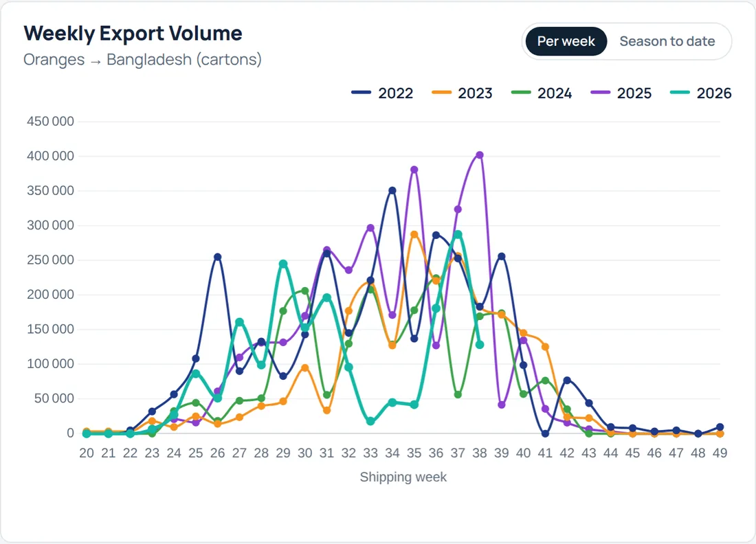
Task: Click the 2026 data point at week 38
Action: pos(480,345)
